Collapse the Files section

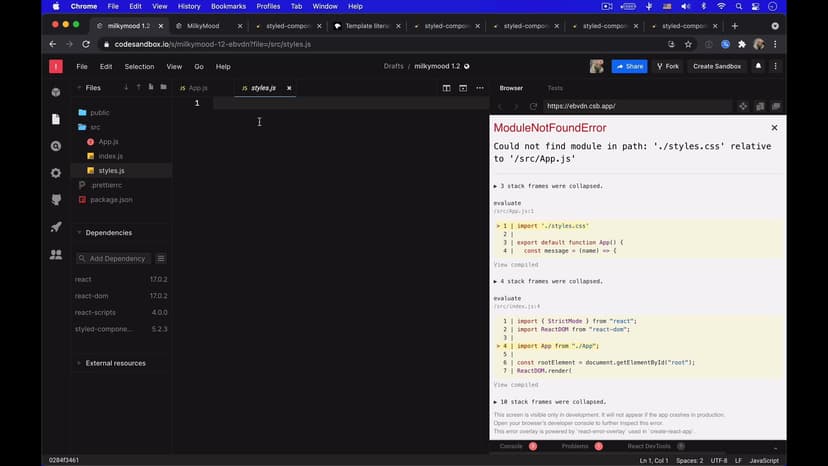(79, 88)
